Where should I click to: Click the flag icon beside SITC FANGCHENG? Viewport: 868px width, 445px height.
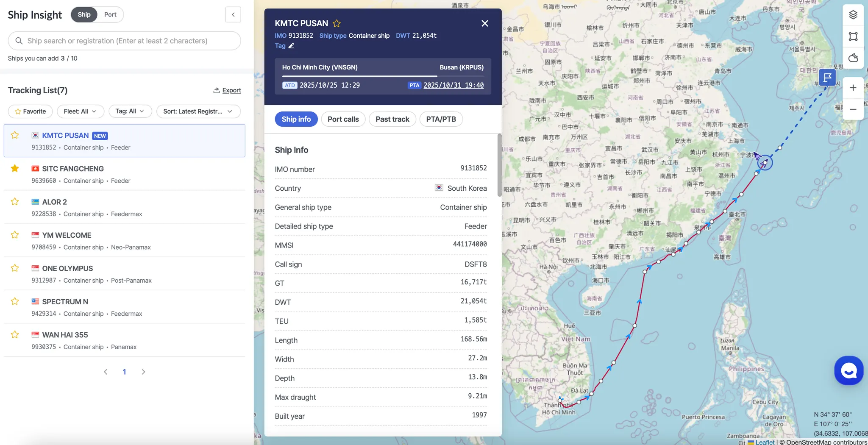[x=35, y=169]
